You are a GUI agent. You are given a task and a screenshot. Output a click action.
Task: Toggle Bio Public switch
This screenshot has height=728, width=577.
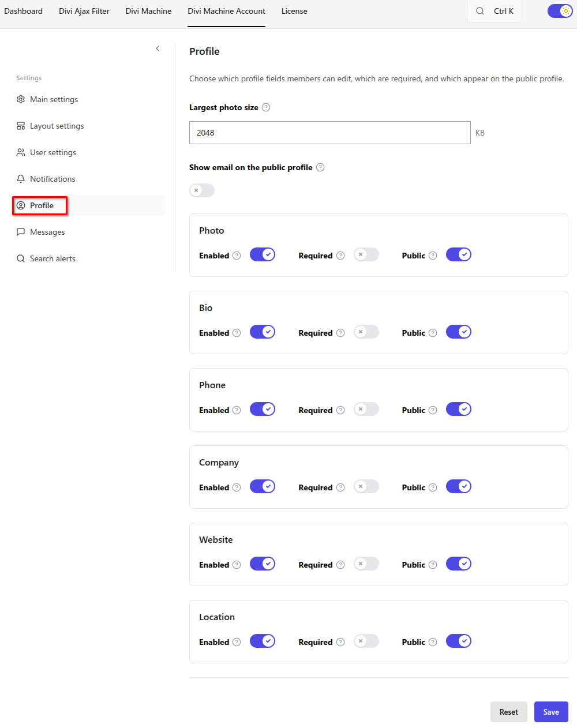pos(459,332)
